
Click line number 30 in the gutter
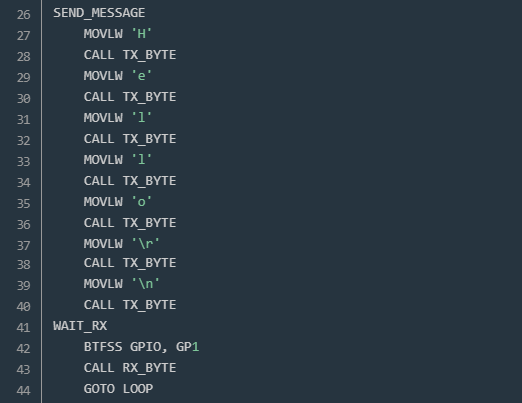[x=23, y=99]
